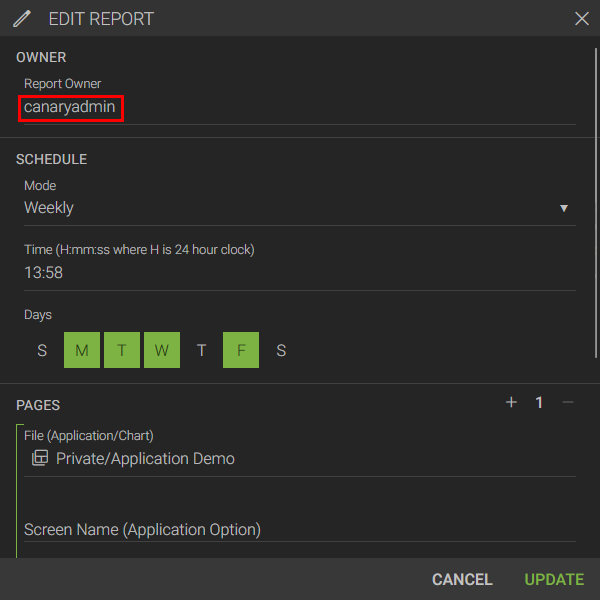The image size is (600, 600).
Task: Enable Thursday in schedule days
Action: [x=202, y=350]
